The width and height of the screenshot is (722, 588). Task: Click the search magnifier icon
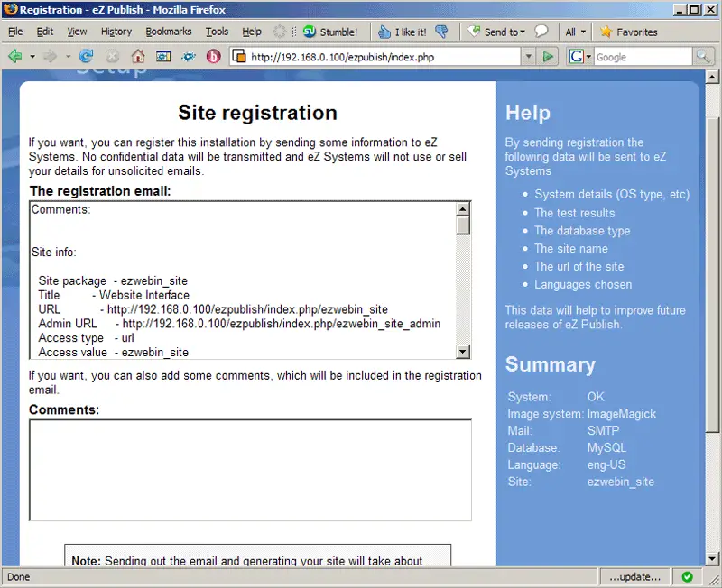[703, 57]
